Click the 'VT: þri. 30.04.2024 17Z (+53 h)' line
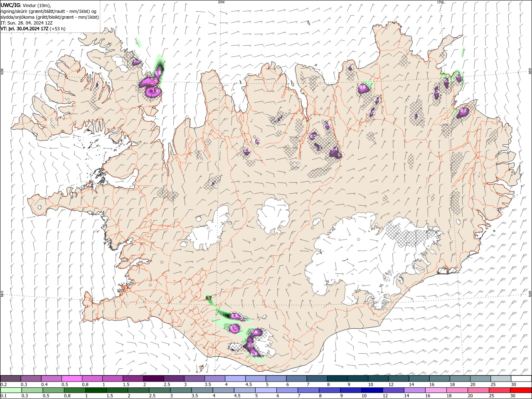532x399 pixels. pos(33,29)
